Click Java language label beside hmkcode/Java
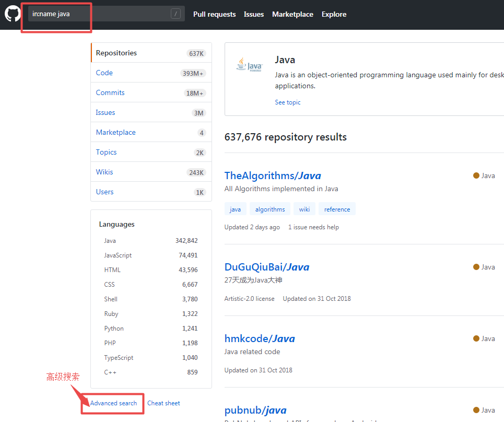Image resolution: width=504 pixels, height=422 pixels. pyautogui.click(x=484, y=338)
